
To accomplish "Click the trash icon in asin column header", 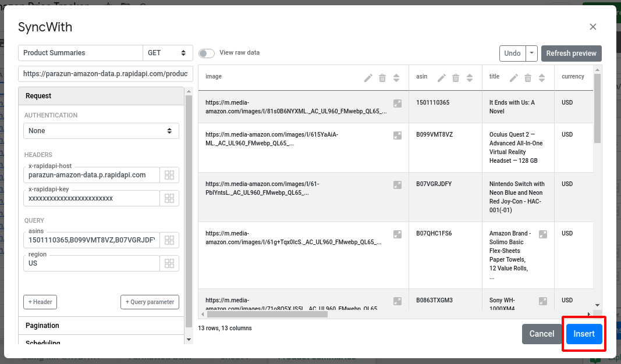I will tap(456, 78).
